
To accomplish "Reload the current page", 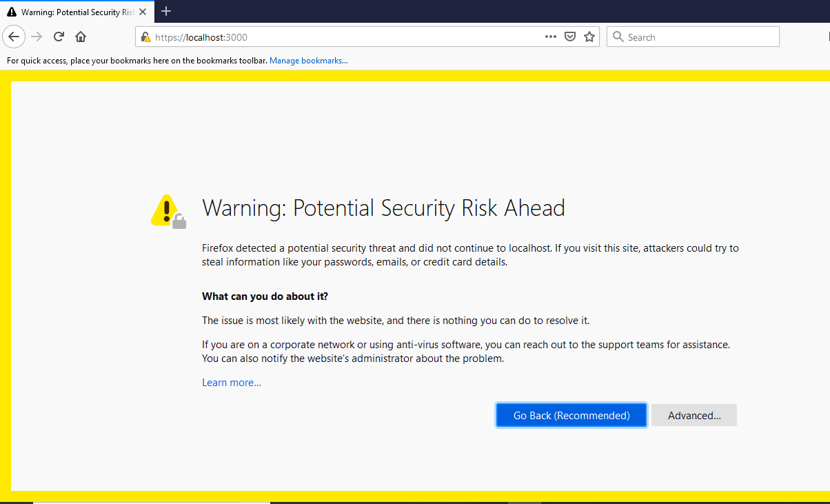I will [59, 37].
